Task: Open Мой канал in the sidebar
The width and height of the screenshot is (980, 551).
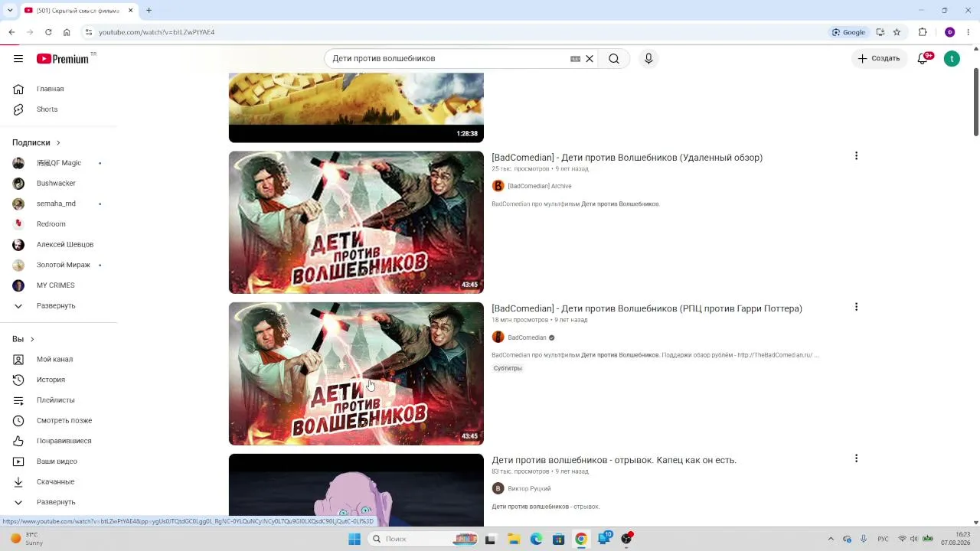Action: click(x=55, y=360)
